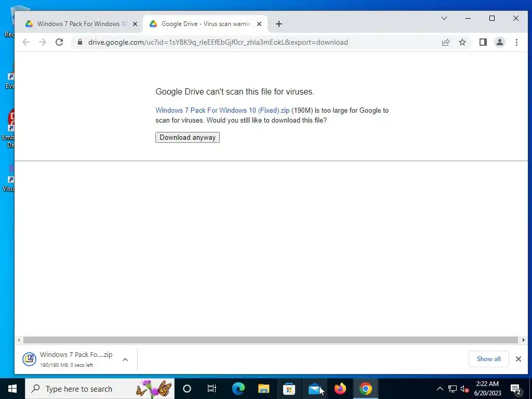Click Chrome icon on taskbar
532x399 pixels.
tap(365, 389)
